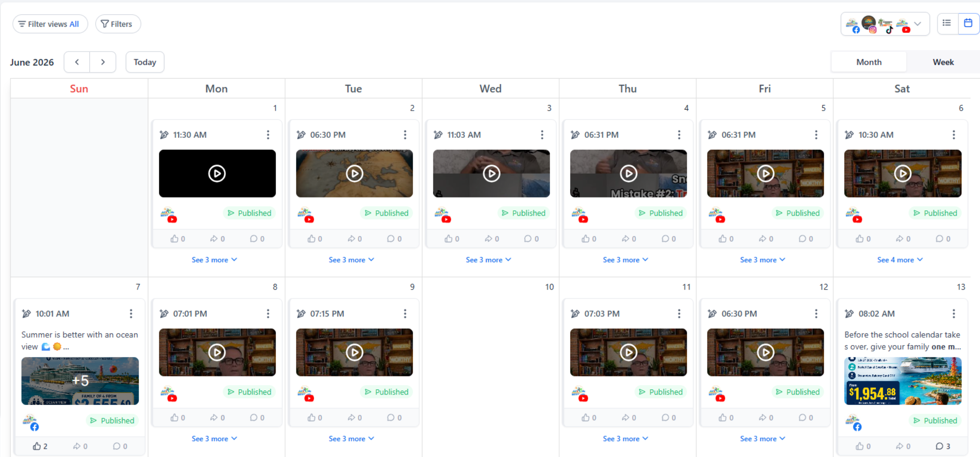The image size is (980, 457).
Task: Expand the social accounts selector dropdown
Action: [918, 24]
